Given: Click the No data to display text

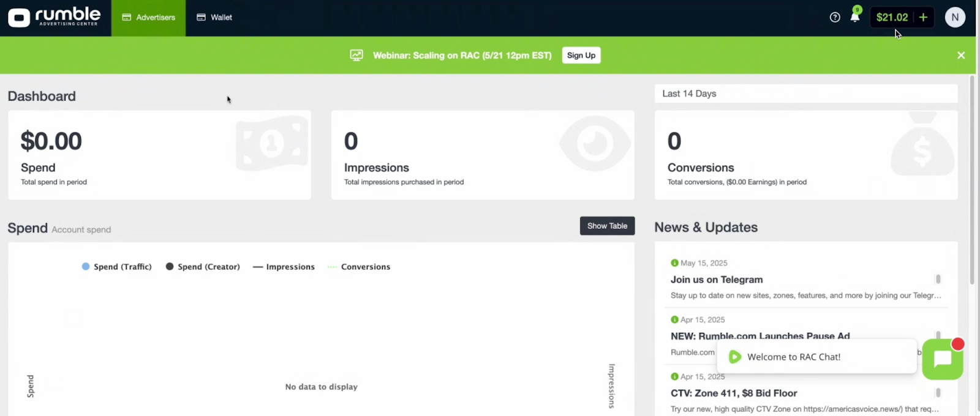Looking at the screenshot, I should [322, 387].
